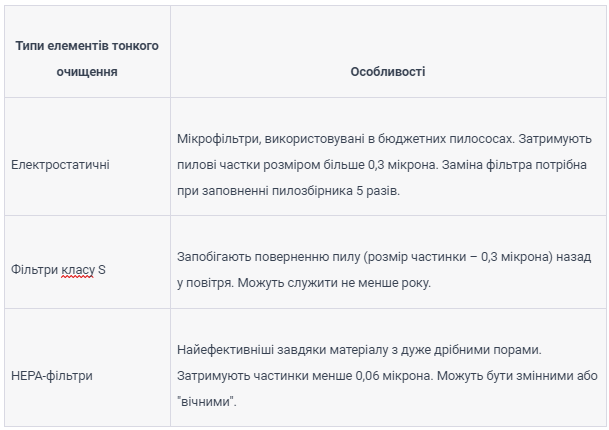Click the quoted word 'вічними'

[x=207, y=402]
